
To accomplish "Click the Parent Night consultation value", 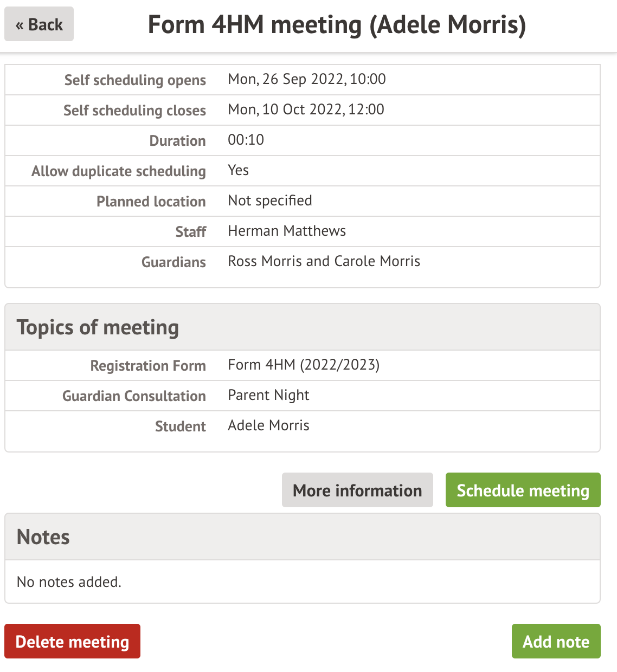I will click(268, 395).
